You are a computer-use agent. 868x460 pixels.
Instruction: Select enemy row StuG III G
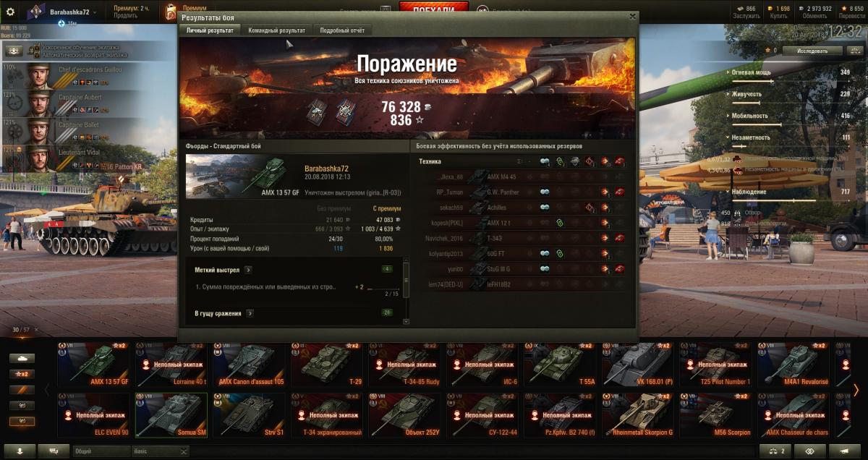tap(522, 269)
